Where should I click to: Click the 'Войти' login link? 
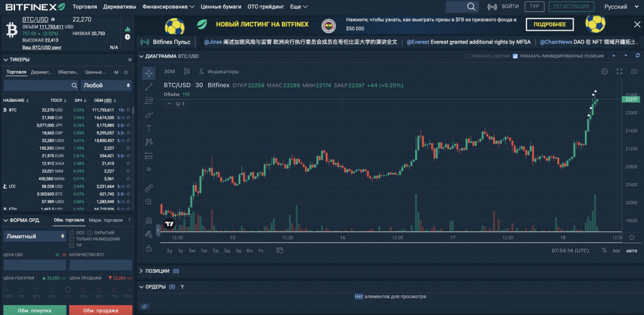click(510, 6)
